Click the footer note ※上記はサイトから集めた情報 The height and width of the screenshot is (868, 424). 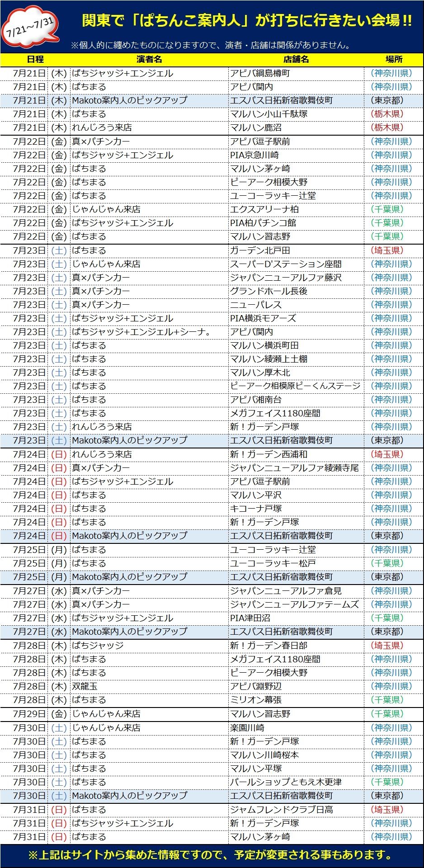(210, 855)
